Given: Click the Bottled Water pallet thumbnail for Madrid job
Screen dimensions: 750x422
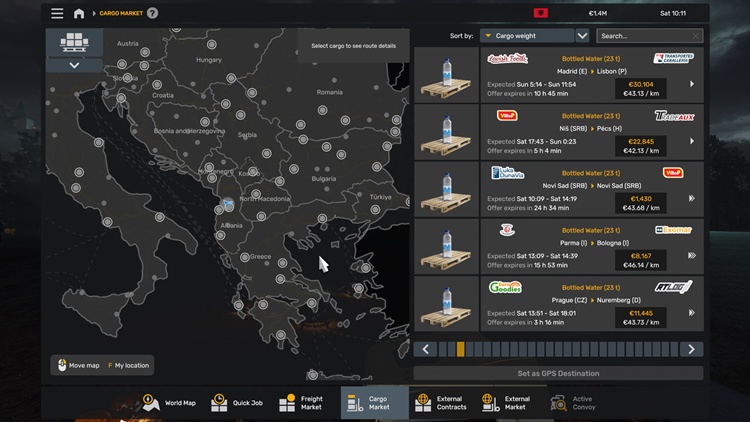Looking at the screenshot, I should tap(446, 76).
